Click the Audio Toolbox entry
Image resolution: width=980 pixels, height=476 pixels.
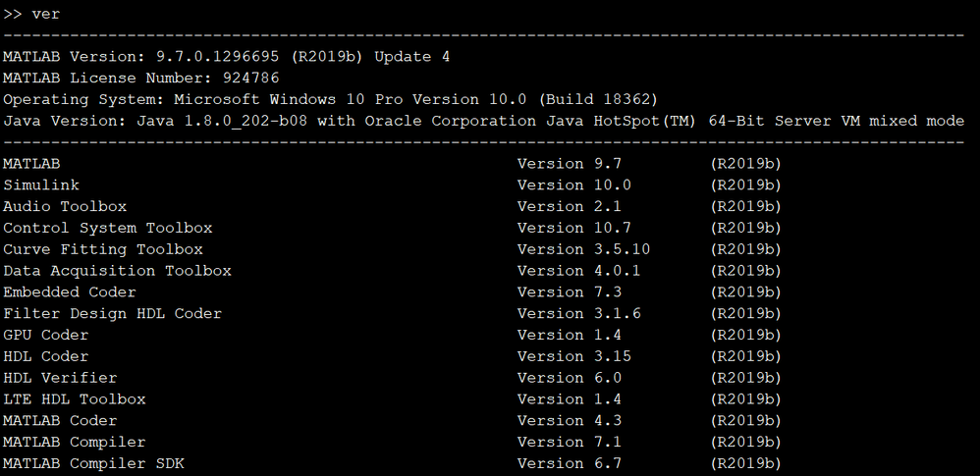point(65,207)
